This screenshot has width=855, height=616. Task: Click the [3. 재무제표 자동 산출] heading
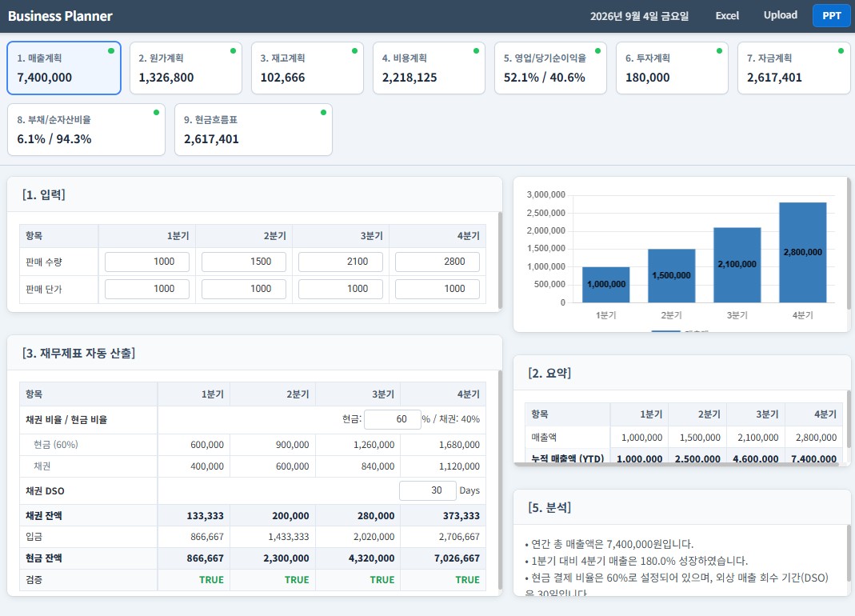pyautogui.click(x=78, y=353)
